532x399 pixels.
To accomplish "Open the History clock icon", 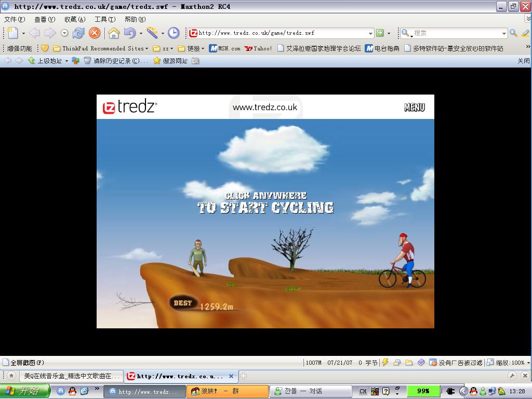I will (x=174, y=33).
